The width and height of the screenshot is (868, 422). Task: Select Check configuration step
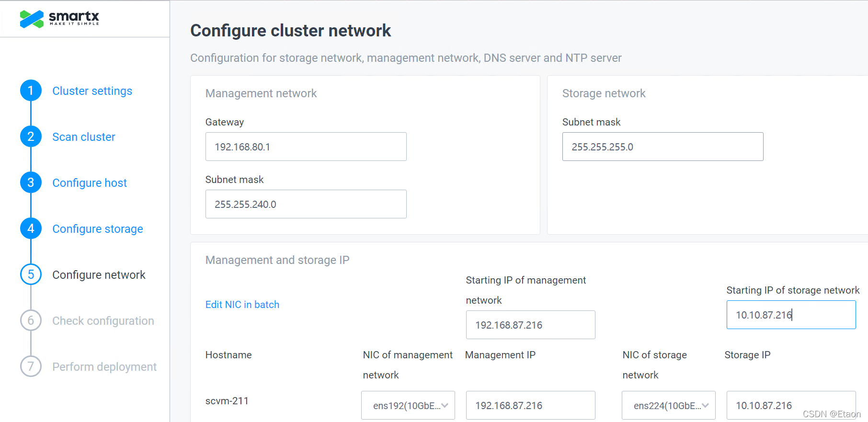103,321
